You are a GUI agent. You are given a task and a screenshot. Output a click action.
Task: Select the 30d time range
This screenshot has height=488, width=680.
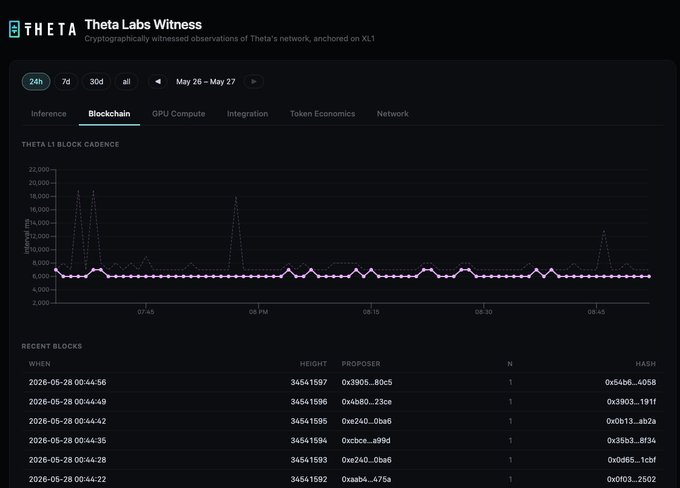pos(96,82)
